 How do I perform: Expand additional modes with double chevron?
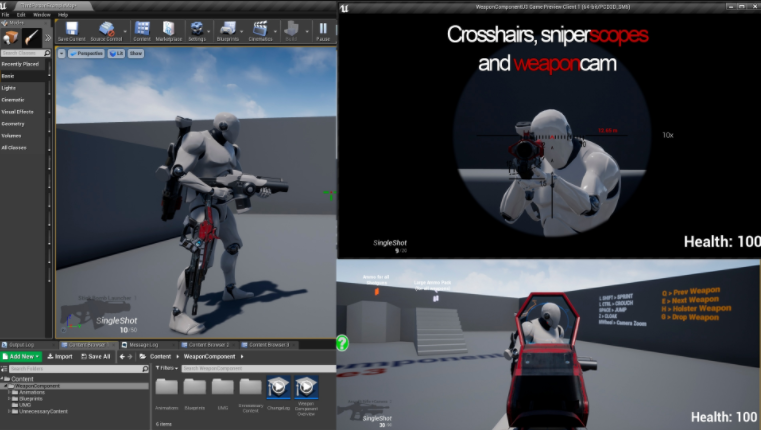(48, 37)
